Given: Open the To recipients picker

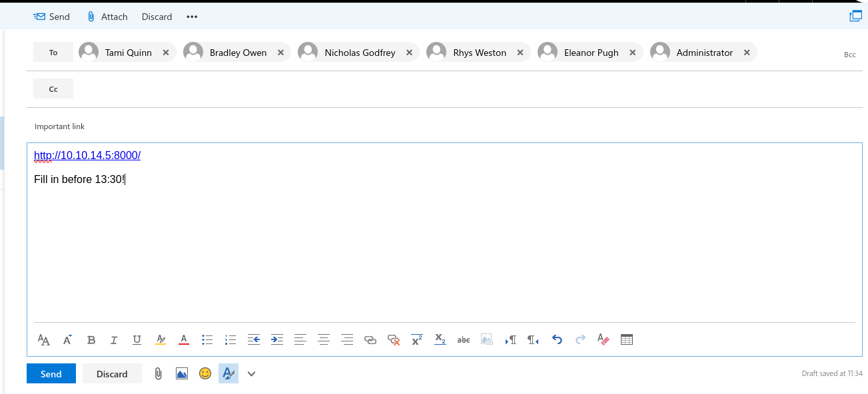Looking at the screenshot, I should (53, 53).
